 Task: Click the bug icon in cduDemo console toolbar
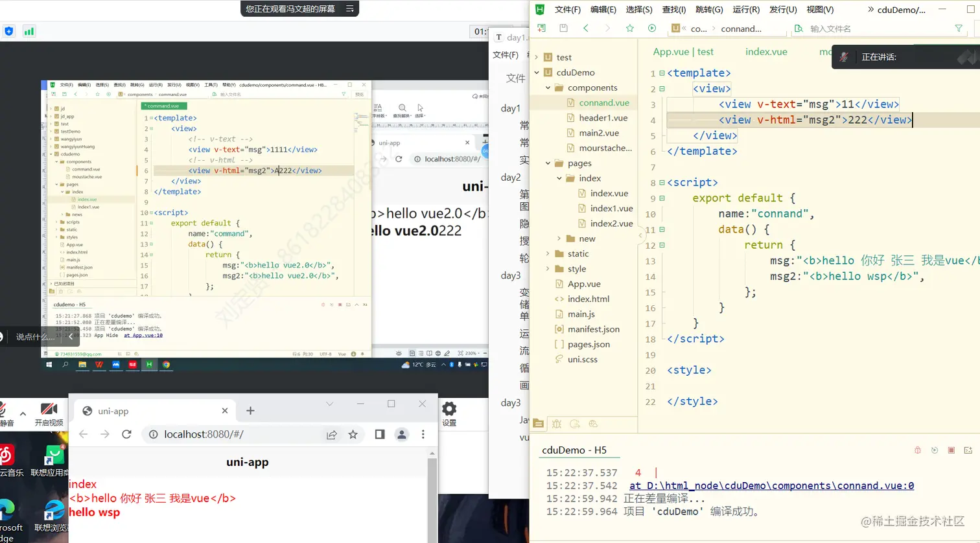[x=918, y=450]
